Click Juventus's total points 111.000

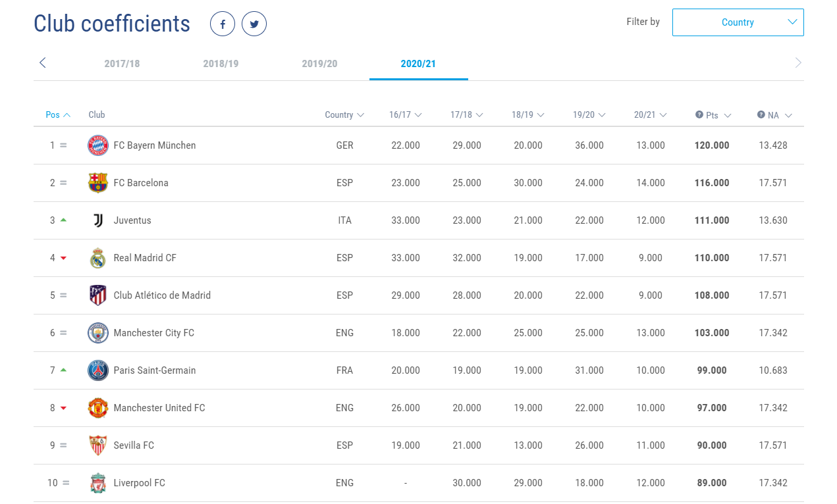pyautogui.click(x=712, y=220)
